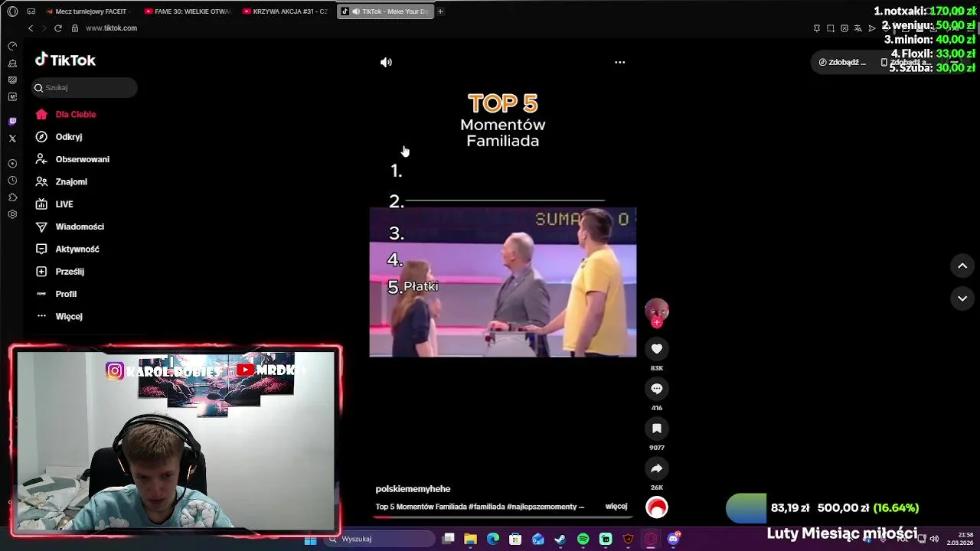Open Profil page
980x551 pixels.
[56, 294]
